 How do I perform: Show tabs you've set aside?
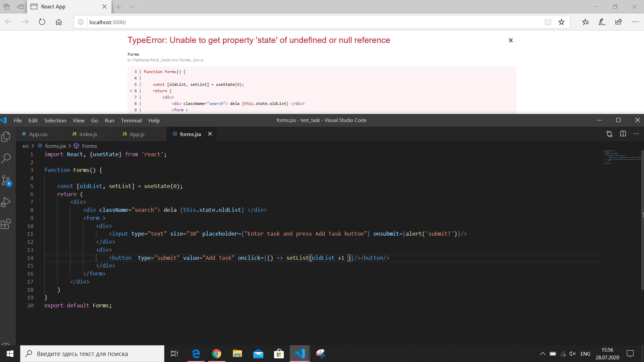(7, 7)
